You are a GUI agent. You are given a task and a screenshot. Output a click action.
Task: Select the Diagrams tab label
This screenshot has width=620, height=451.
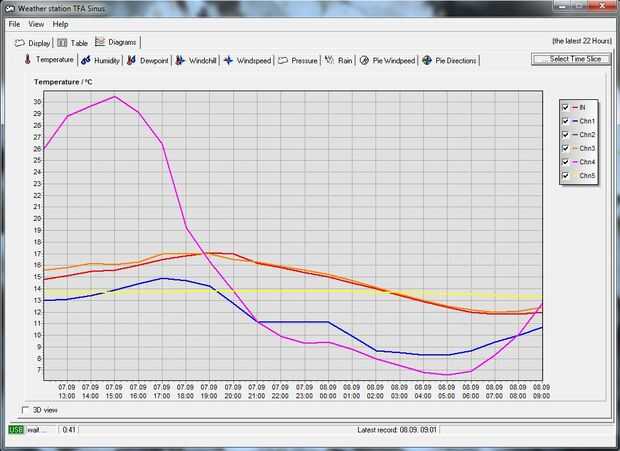coord(122,42)
